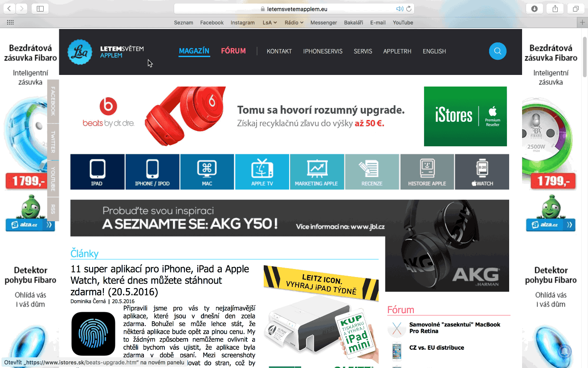This screenshot has width=588, height=368.
Task: Reload the page with the refresh icon
Action: pyautogui.click(x=408, y=9)
